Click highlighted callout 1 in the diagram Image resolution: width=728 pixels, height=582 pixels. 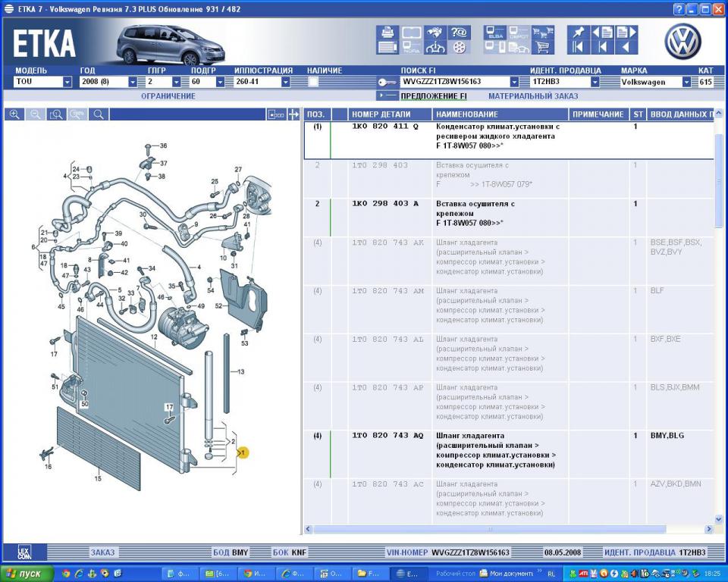coord(243,452)
